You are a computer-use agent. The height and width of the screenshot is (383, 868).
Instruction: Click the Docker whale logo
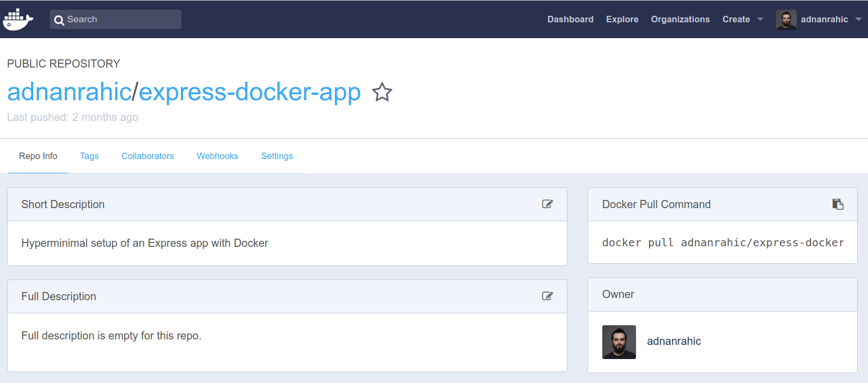click(x=18, y=20)
